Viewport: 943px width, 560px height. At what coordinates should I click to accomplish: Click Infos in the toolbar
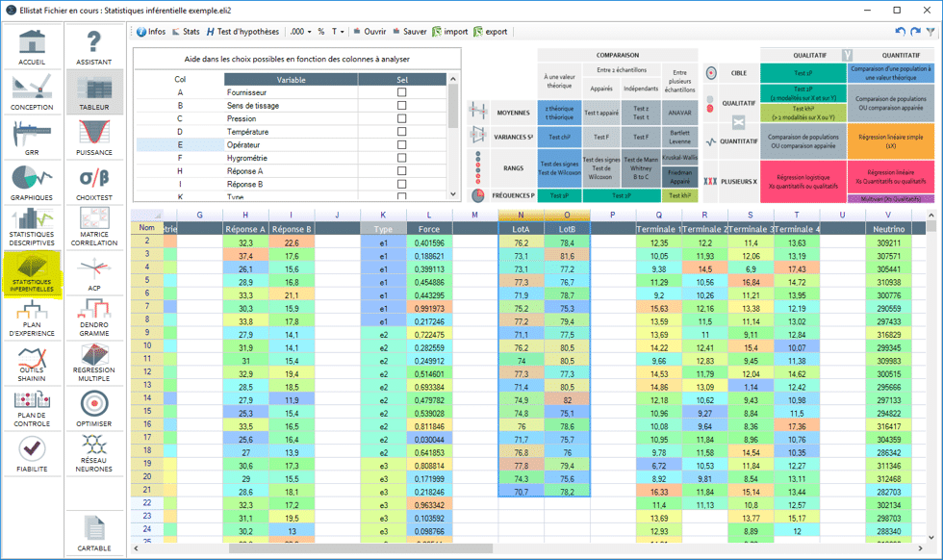point(151,32)
